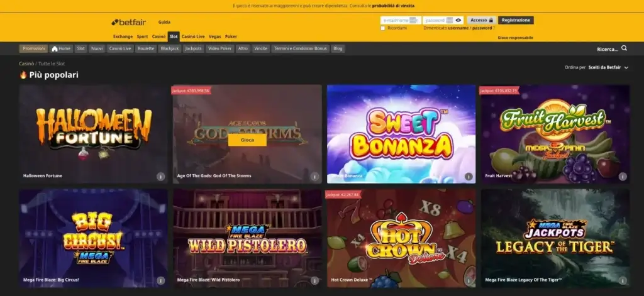
Task: Go to the Casinò tab
Action: 158,36
